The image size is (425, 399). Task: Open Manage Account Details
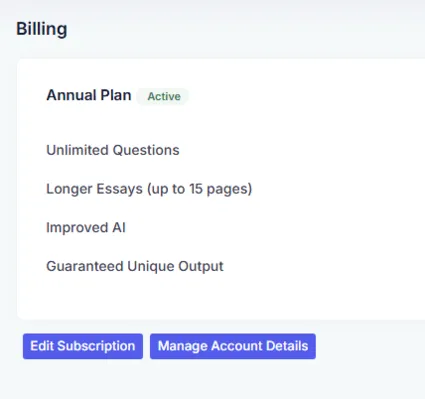click(x=233, y=346)
